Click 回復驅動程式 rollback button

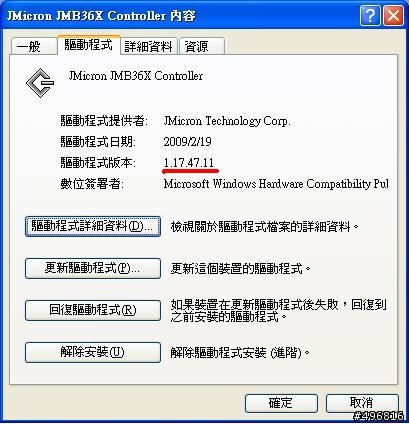tap(93, 310)
